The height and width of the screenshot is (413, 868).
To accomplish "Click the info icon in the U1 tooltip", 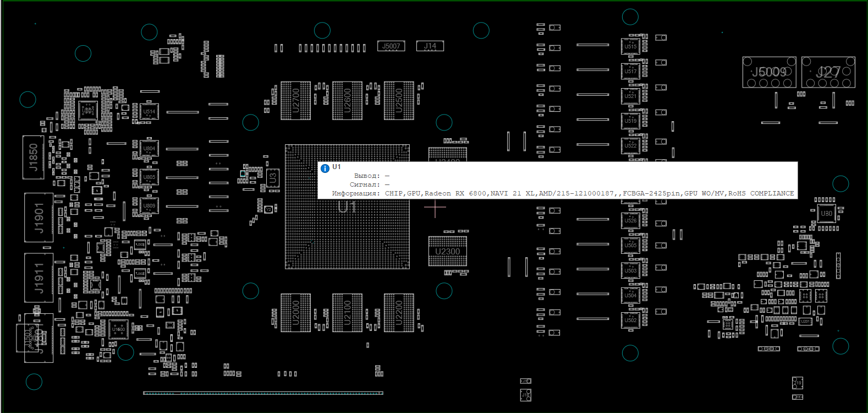I will [325, 169].
